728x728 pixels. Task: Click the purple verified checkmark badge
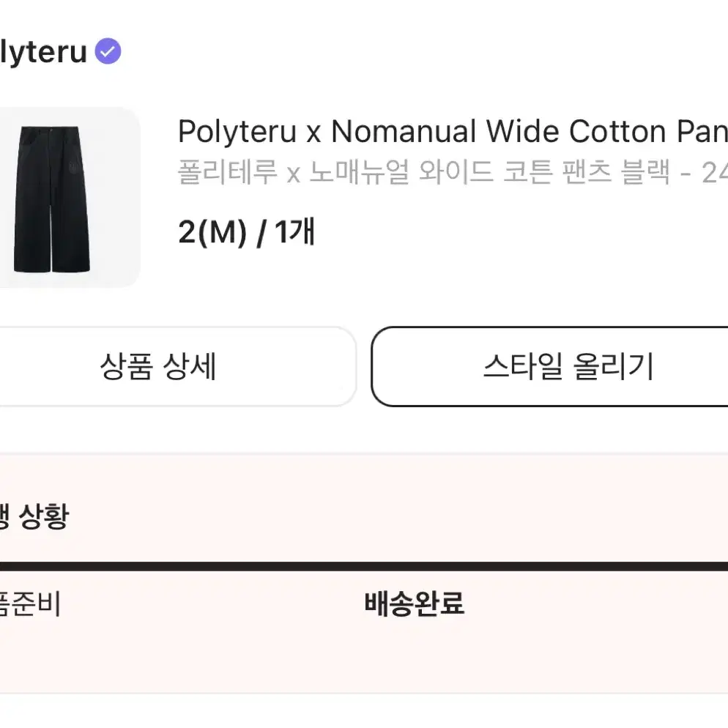point(108,51)
